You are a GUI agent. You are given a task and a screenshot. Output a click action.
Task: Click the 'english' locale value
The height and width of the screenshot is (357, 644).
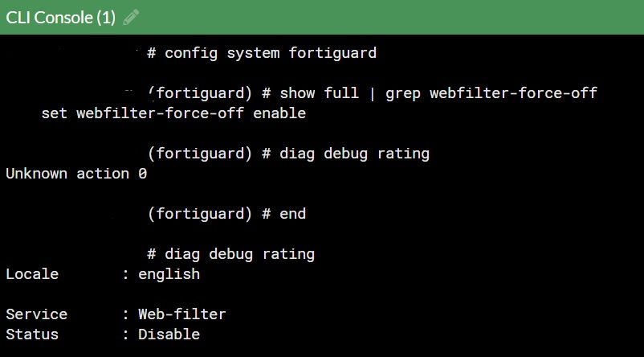tap(169, 274)
